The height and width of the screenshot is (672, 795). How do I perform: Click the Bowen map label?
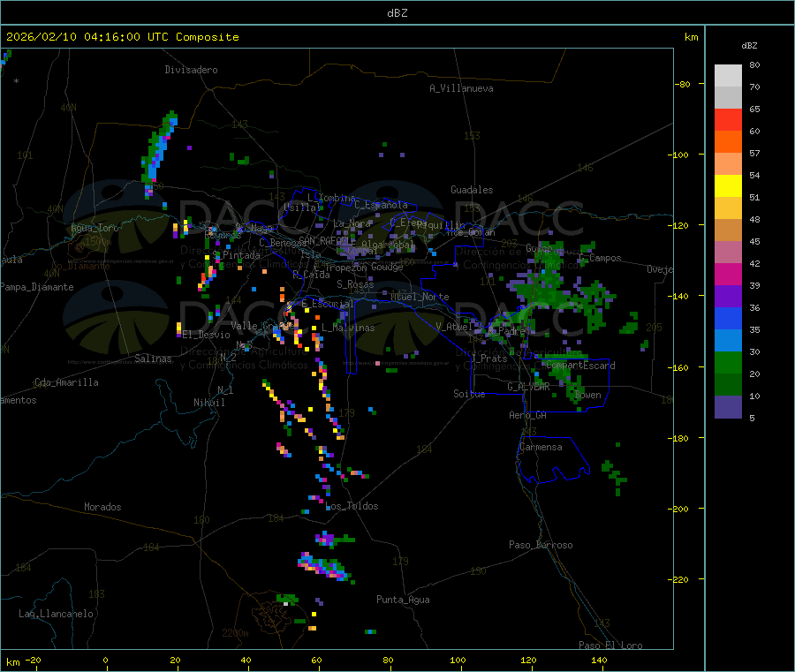tap(588, 395)
